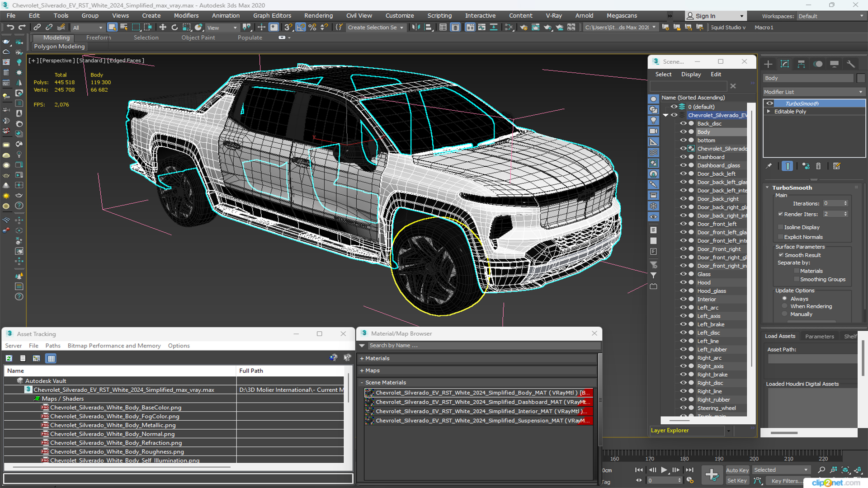868x488 pixels.
Task: Open the selection filter All dropdown
Action: 88,28
